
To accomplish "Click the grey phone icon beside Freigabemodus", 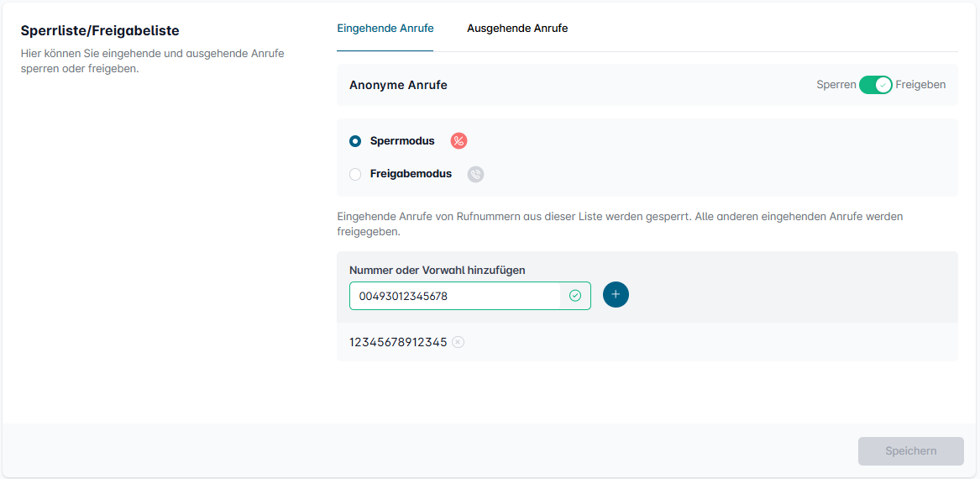I will pyautogui.click(x=475, y=175).
